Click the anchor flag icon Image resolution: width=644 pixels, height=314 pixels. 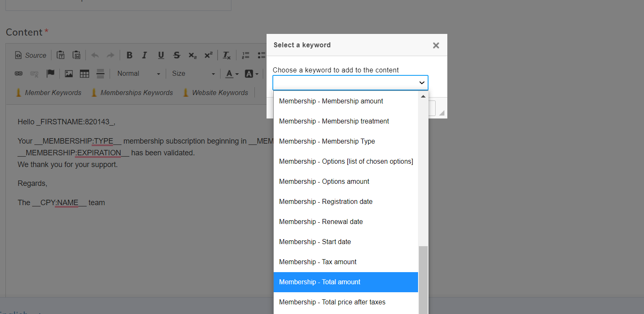(x=51, y=74)
